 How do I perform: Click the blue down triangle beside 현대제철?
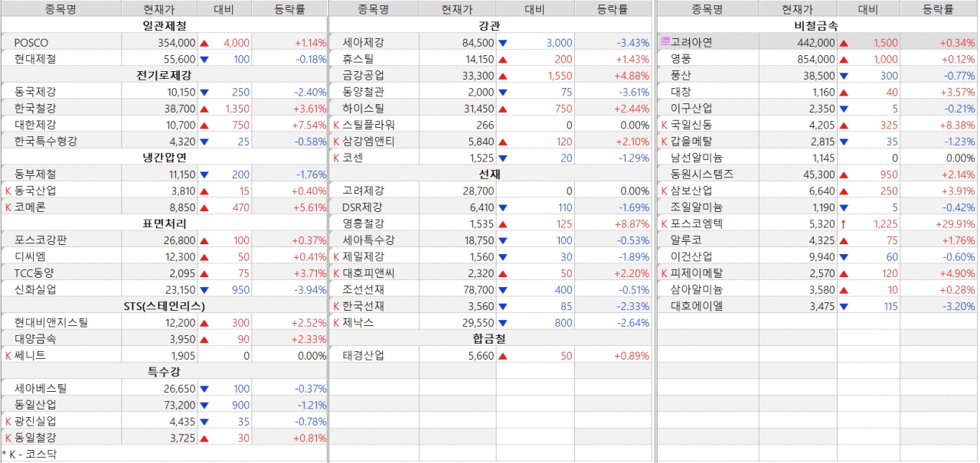204,59
